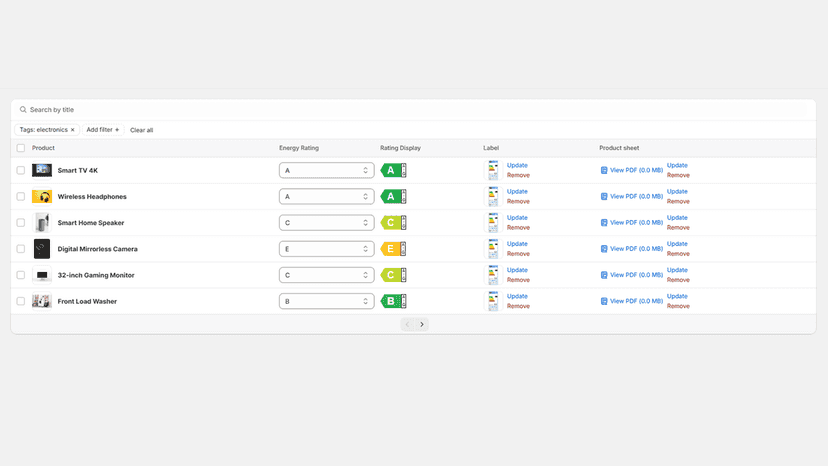Open 32-inch Gaming Monitor thumbnail
Screen dimensions: 828x466
(x=42, y=275)
